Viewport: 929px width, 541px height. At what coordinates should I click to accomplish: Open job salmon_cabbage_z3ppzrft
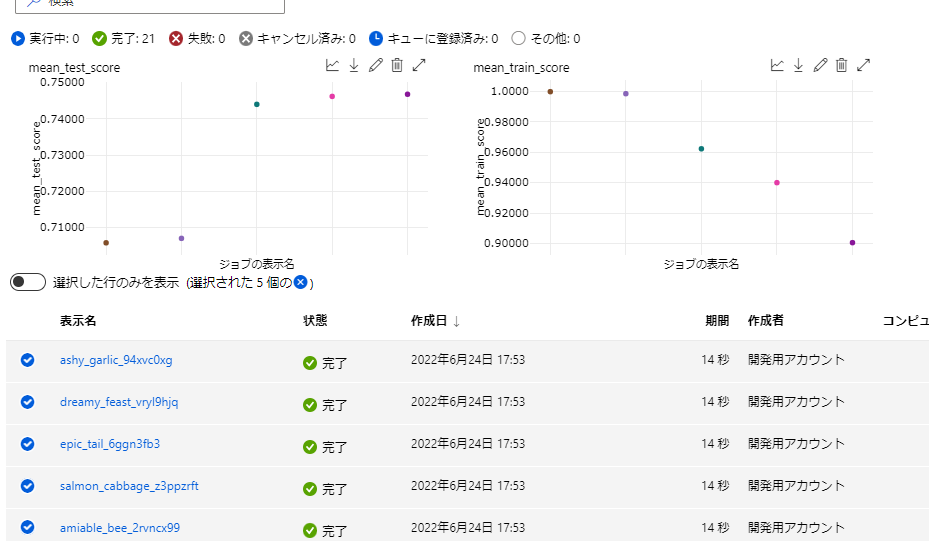[x=129, y=486]
